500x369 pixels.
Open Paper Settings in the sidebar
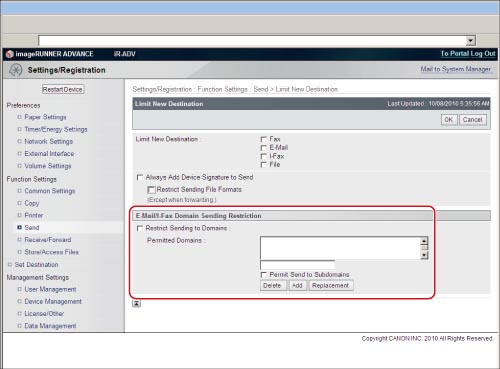(x=45, y=117)
